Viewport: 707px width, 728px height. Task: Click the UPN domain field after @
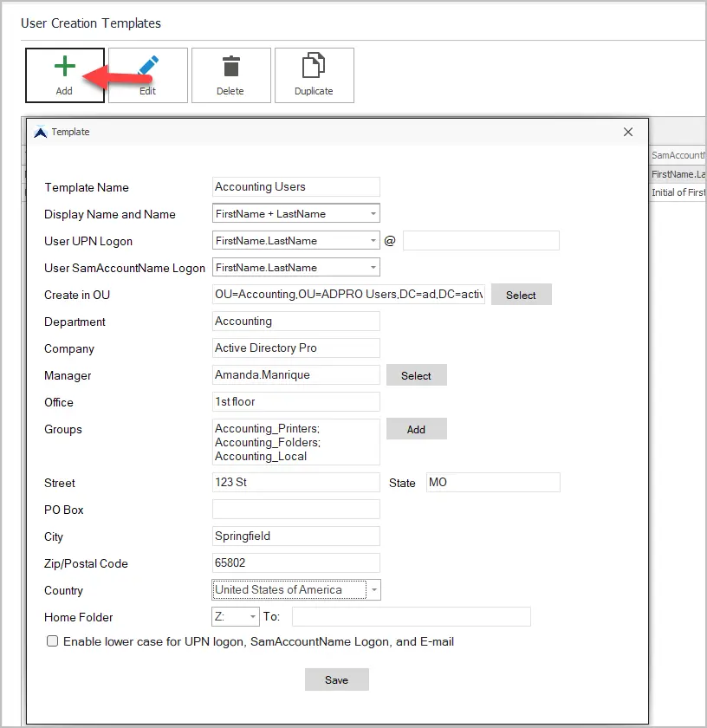point(481,241)
